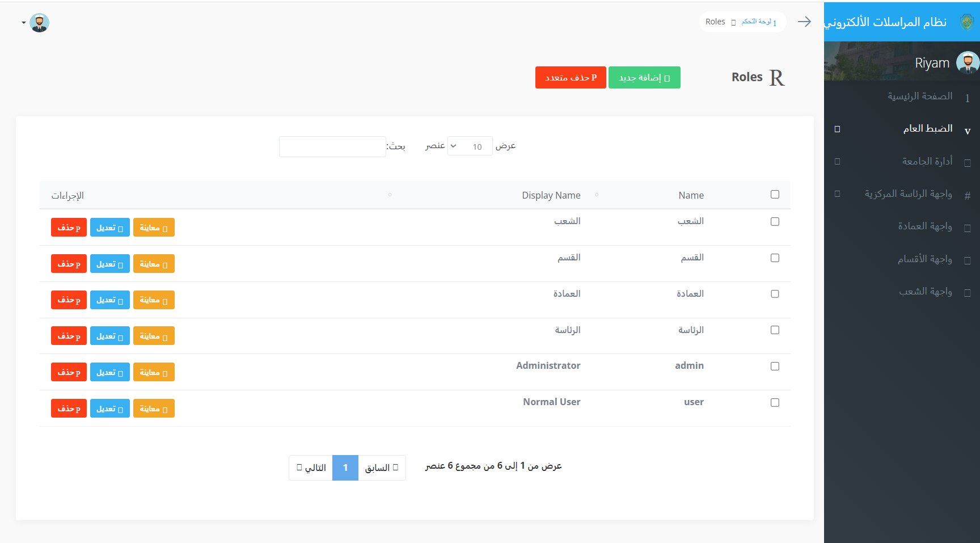The width and height of the screenshot is (980, 543).
Task: Click معاينة for the الشعب row
Action: pos(154,228)
